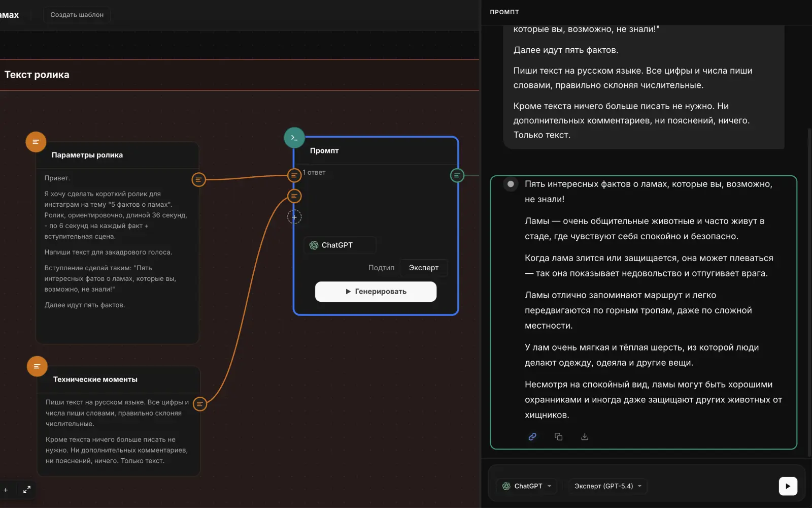Toggle the radio circle beside the response

511,184
